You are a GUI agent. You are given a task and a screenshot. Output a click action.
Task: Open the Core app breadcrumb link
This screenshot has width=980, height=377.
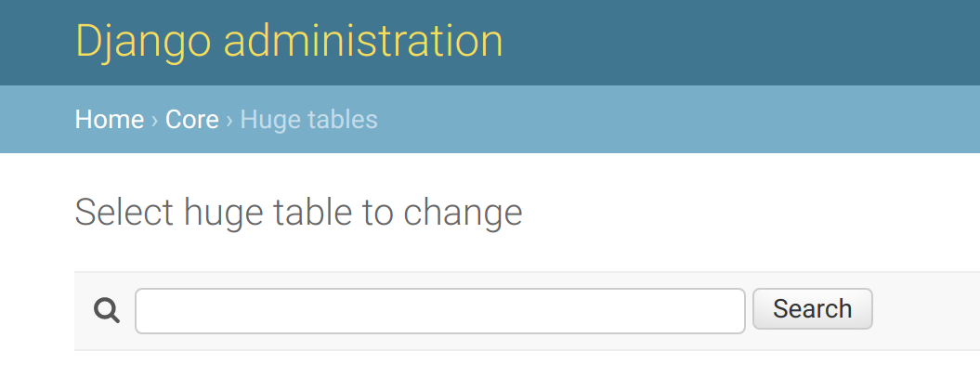(192, 120)
